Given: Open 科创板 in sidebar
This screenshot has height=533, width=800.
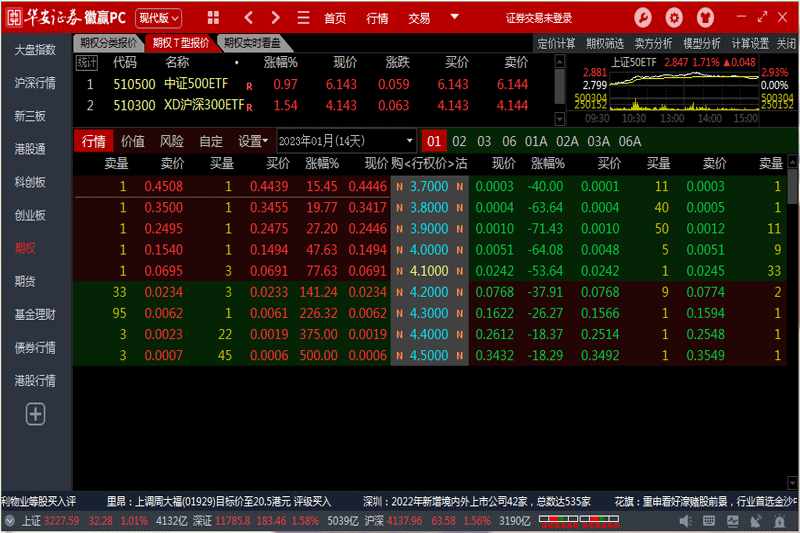Looking at the screenshot, I should [30, 182].
